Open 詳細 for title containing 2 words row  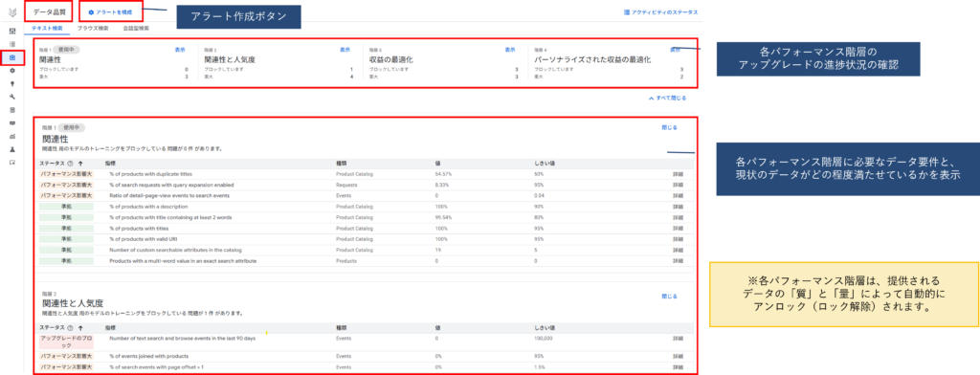pyautogui.click(x=678, y=217)
